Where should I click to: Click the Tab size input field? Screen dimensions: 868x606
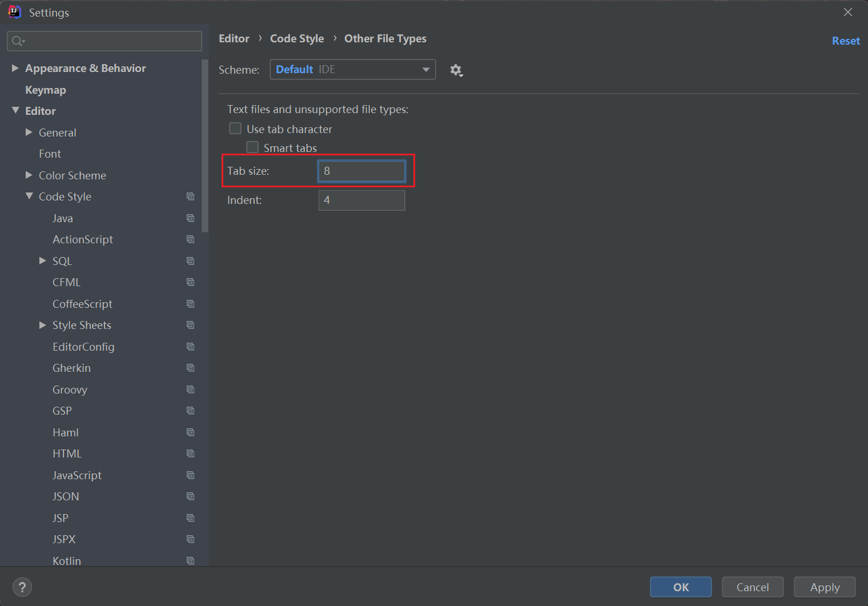[361, 171]
